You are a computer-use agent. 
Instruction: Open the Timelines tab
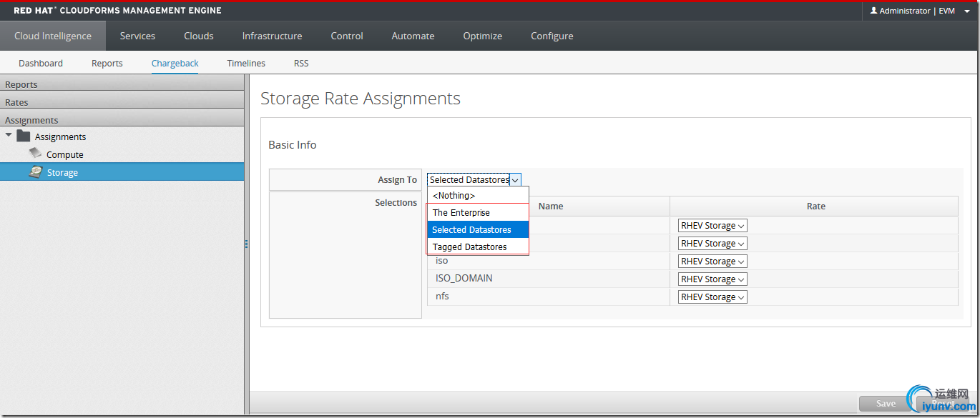click(246, 63)
